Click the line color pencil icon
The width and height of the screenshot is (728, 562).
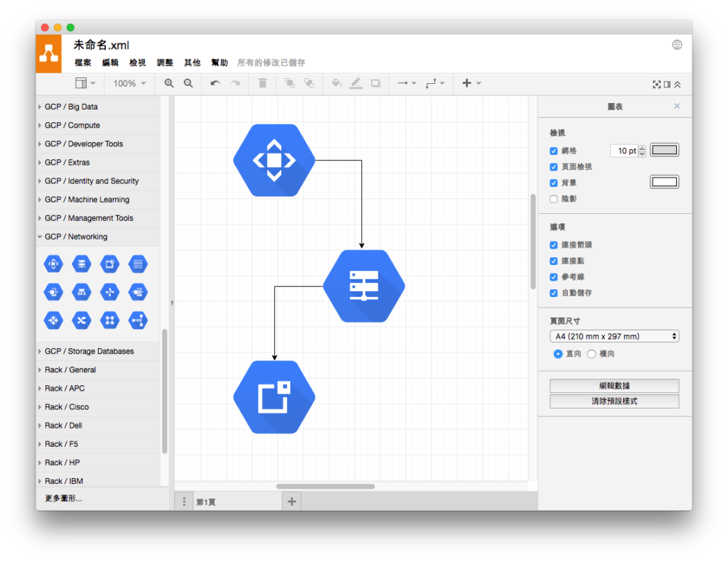pyautogui.click(x=355, y=83)
